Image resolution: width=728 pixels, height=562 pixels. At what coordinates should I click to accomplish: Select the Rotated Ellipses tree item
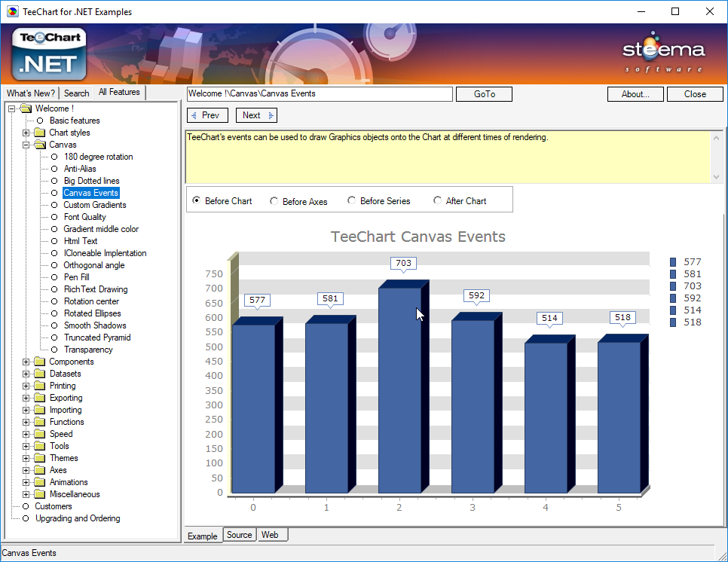pos(93,313)
